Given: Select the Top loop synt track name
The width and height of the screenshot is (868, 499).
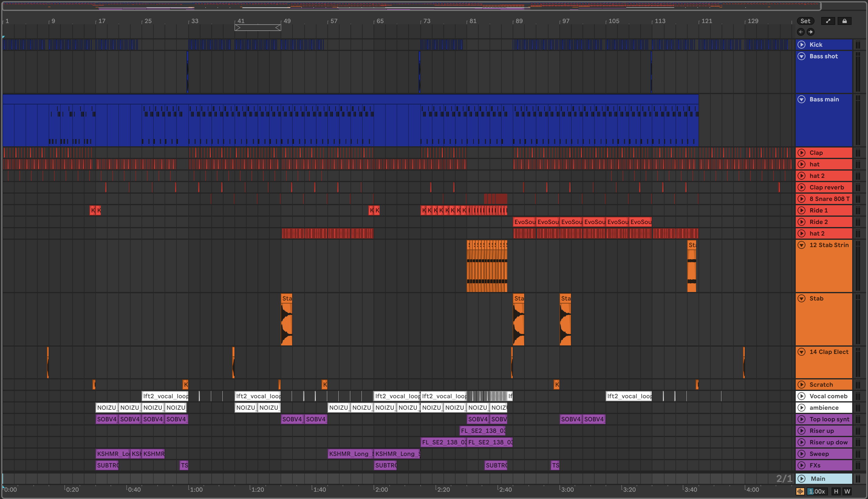Looking at the screenshot, I should pos(829,419).
